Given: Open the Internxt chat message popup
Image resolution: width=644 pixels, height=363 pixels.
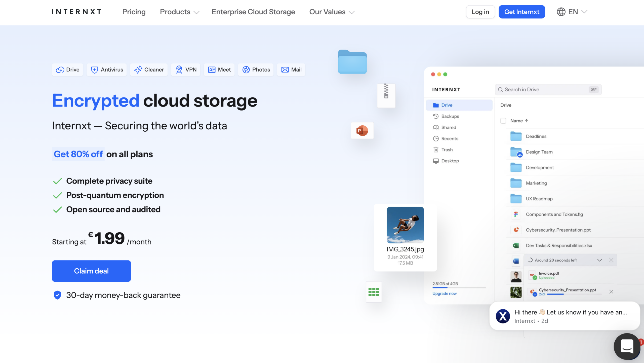Looking at the screenshot, I should 565,316.
